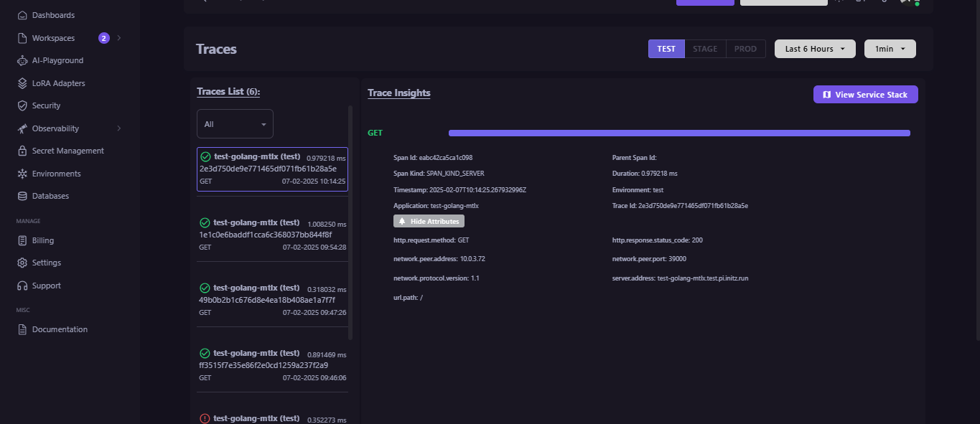Viewport: 980px width, 424px height.
Task: Click green check icon on trace ff3515f7
Action: click(205, 354)
